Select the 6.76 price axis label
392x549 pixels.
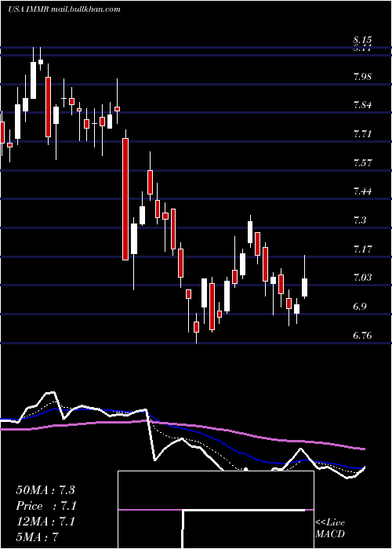click(362, 336)
